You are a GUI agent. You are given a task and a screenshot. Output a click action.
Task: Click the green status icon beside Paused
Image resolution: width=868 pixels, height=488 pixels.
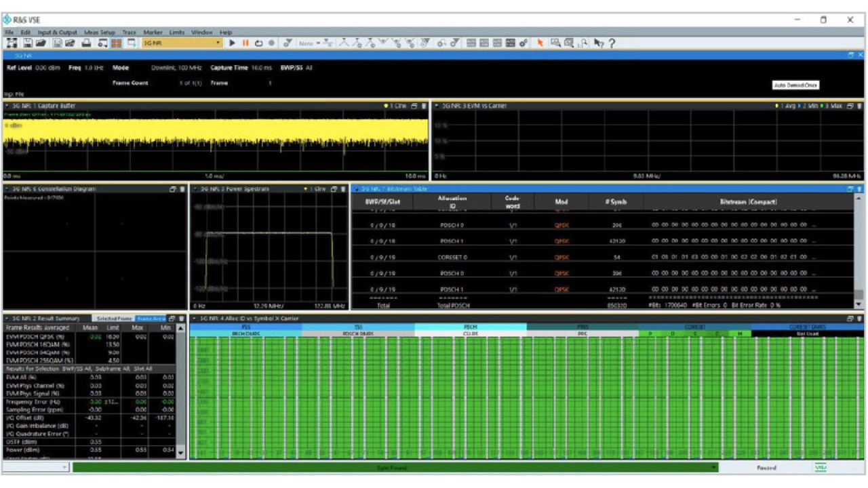[x=821, y=468]
